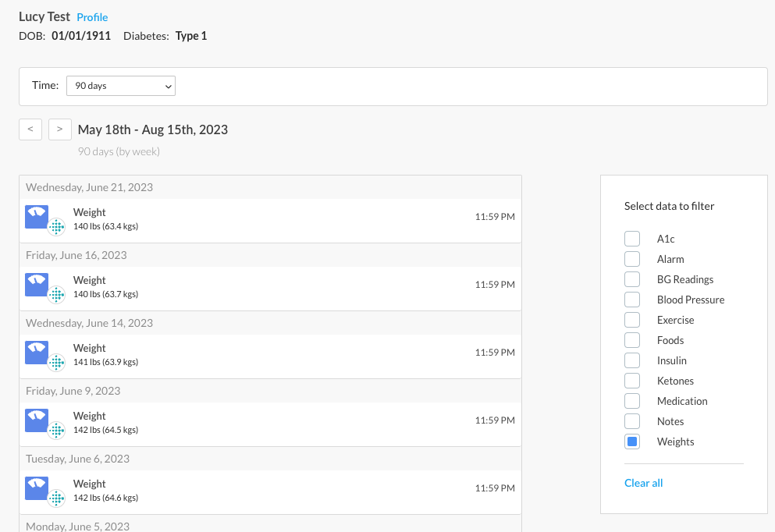Go to next date range with right arrow
Screen dimensions: 775x532
[x=60, y=129]
